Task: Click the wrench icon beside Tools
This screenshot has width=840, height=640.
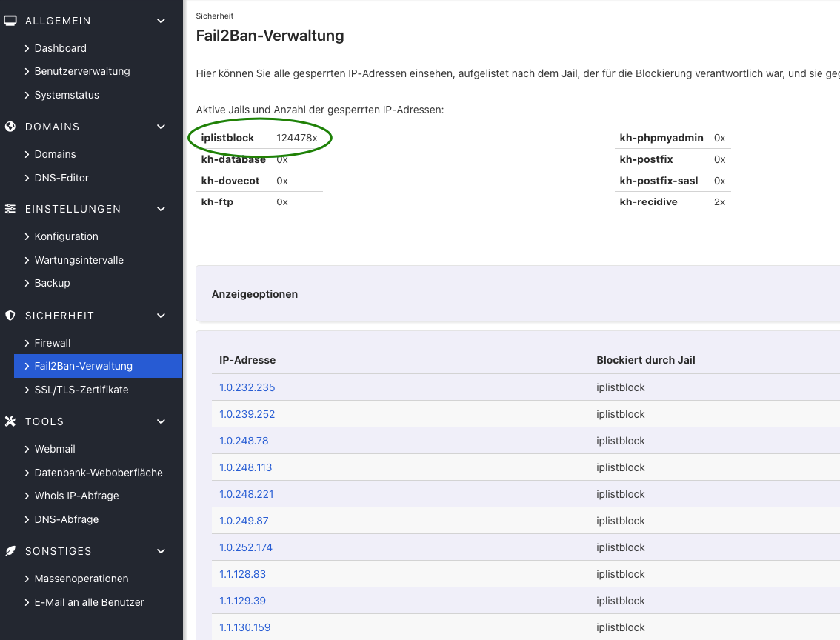Action: click(x=10, y=421)
